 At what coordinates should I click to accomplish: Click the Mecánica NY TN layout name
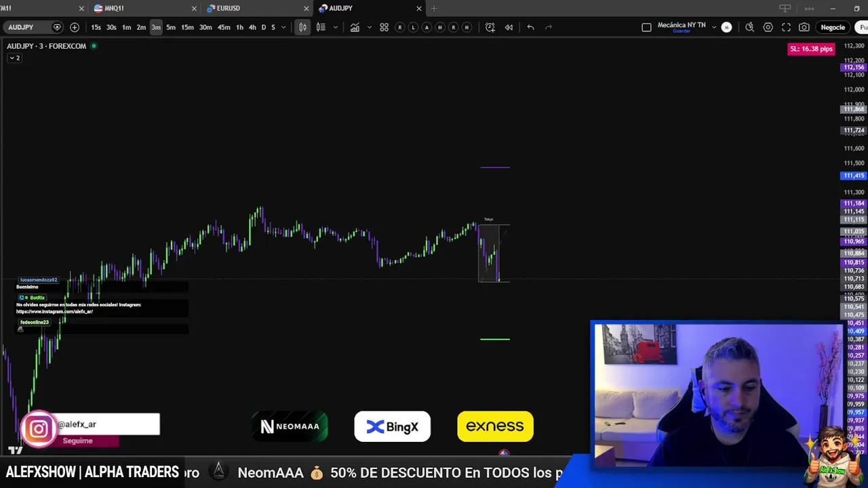[682, 25]
